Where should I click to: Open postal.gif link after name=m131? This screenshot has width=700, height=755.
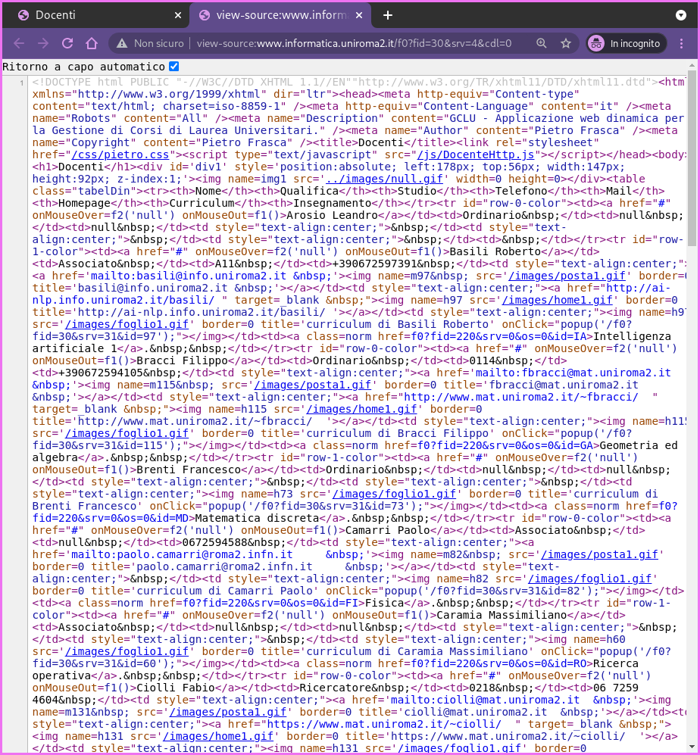pyautogui.click(x=228, y=712)
